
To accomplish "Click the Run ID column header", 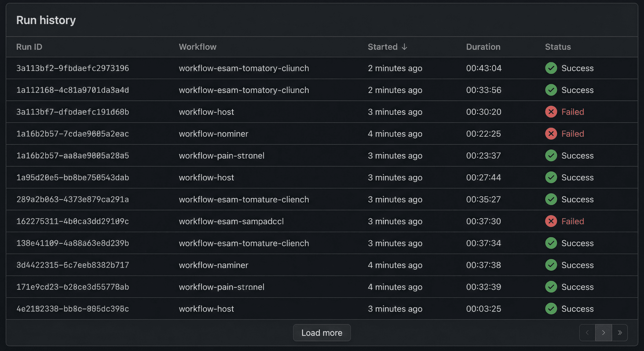I will click(x=29, y=47).
